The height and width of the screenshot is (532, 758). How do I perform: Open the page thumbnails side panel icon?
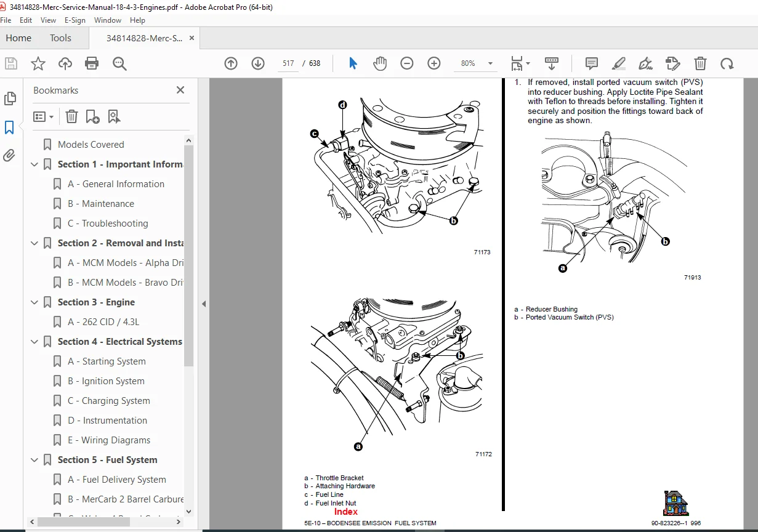(x=10, y=99)
